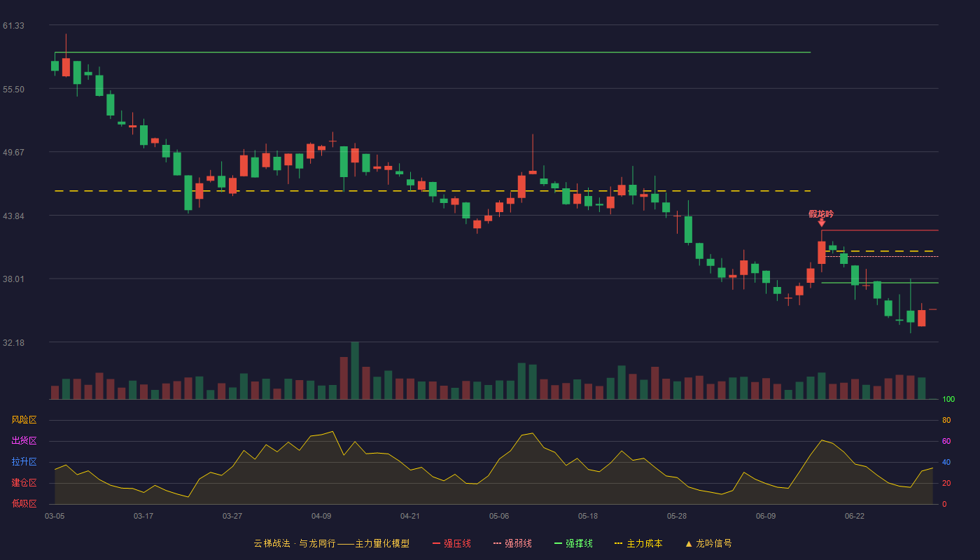Image resolution: width=980 pixels, height=560 pixels.
Task: Click the 05-18 date label
Action: [x=588, y=516]
